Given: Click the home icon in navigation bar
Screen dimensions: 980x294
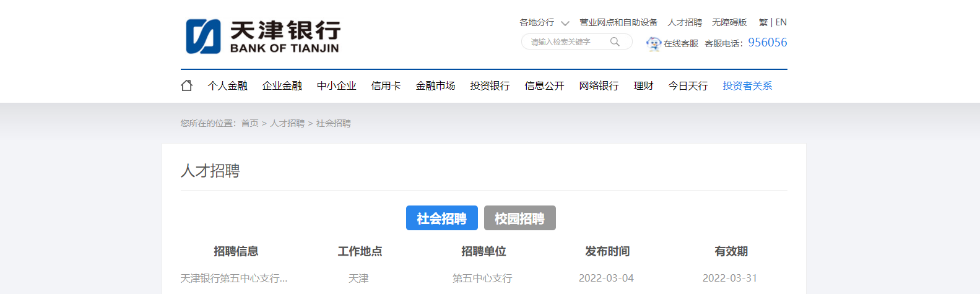Looking at the screenshot, I should [186, 85].
